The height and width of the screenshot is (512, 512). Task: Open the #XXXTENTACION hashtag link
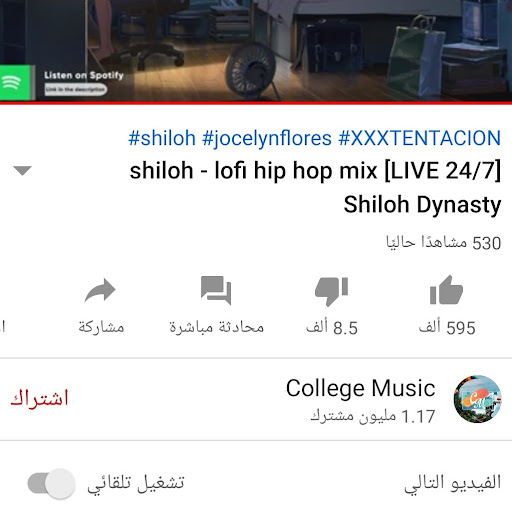[x=419, y=138]
